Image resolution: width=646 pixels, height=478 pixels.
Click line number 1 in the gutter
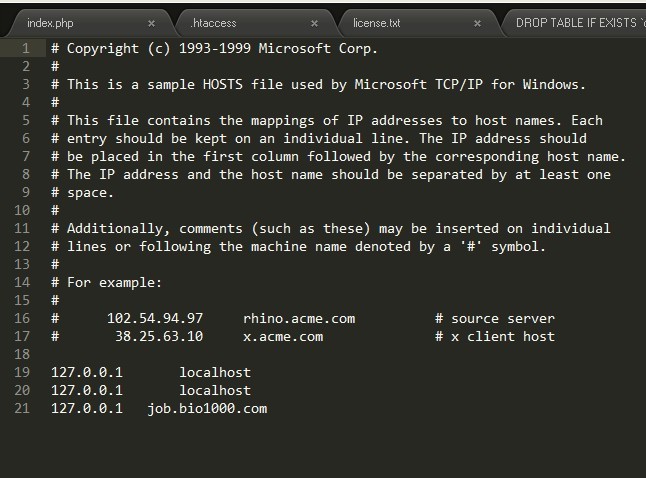coord(26,49)
